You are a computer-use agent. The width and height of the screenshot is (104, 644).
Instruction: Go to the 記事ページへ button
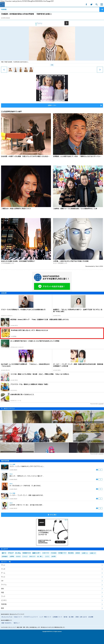tap(52, 106)
